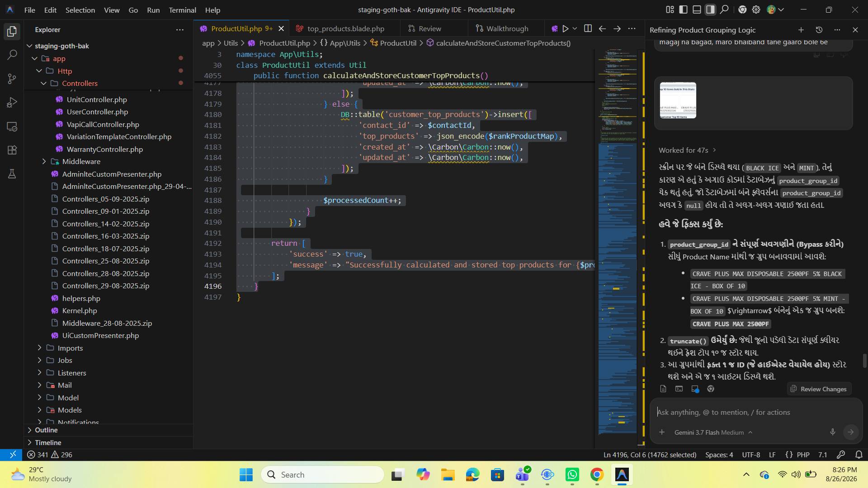
Task: Toggle the secondary sidebar layout button
Action: [x=711, y=9]
